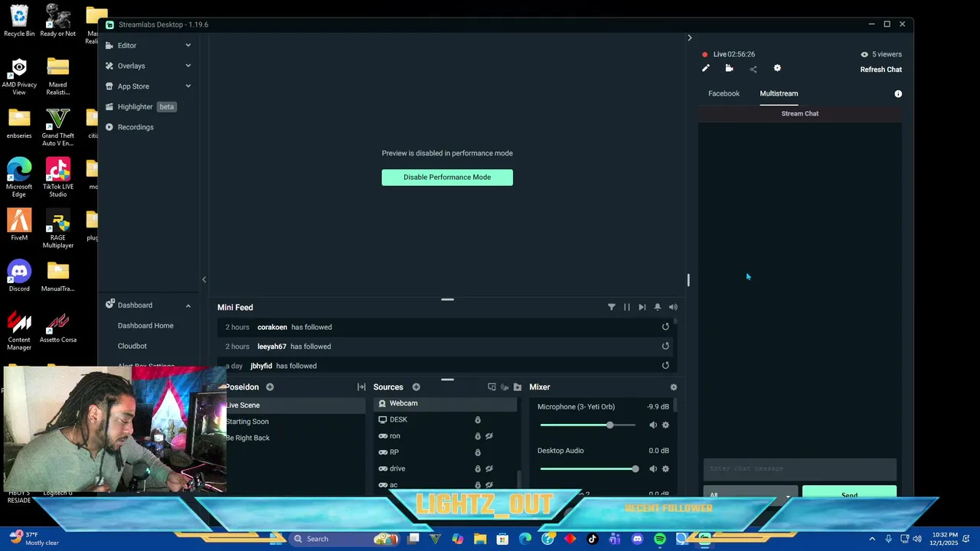
Task: Click the Stream Chat header
Action: click(800, 113)
